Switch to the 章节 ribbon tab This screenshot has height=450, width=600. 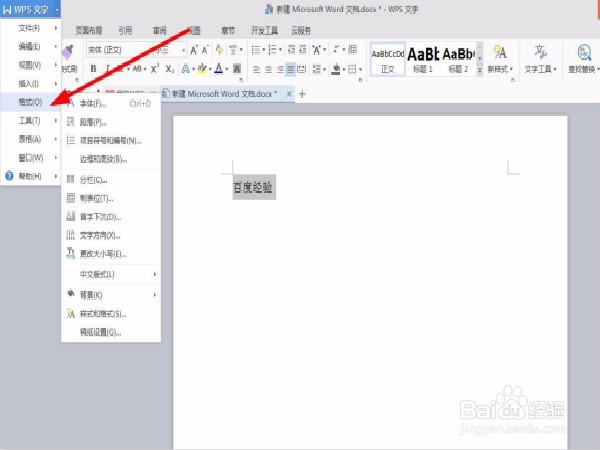click(228, 31)
